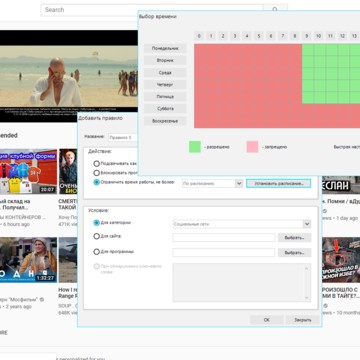The image size is (360, 360).
Task: Select hour 11 column header
Action: 331,36
